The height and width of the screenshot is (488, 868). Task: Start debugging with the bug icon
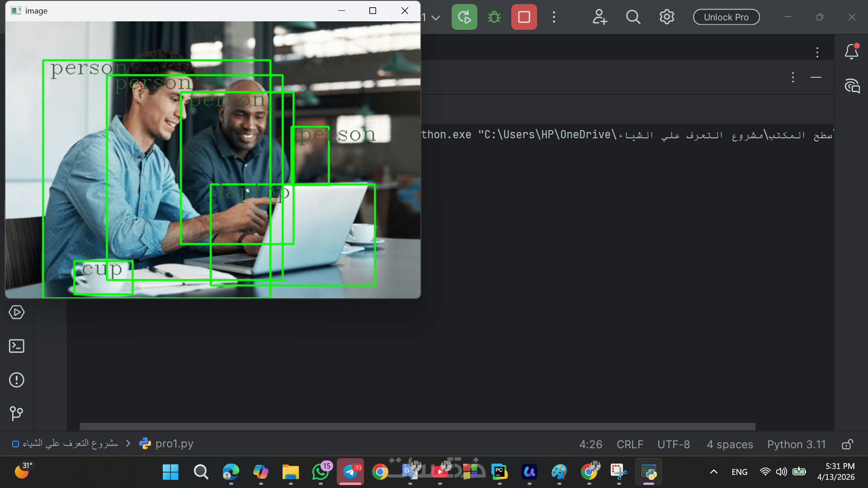pyautogui.click(x=494, y=17)
